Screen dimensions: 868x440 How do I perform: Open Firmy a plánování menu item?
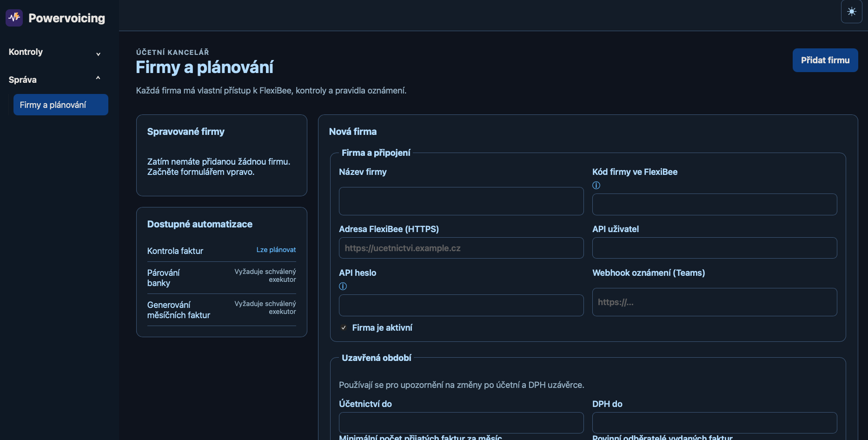pyautogui.click(x=61, y=105)
